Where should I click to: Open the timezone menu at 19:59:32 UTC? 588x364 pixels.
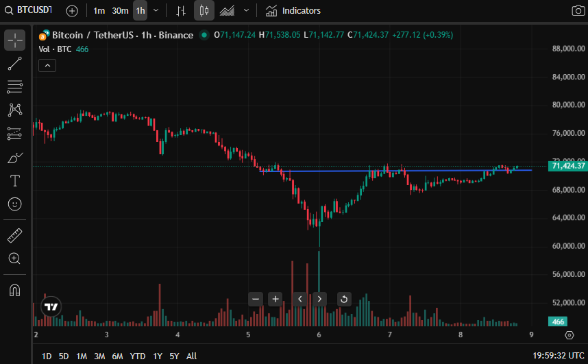coord(559,355)
